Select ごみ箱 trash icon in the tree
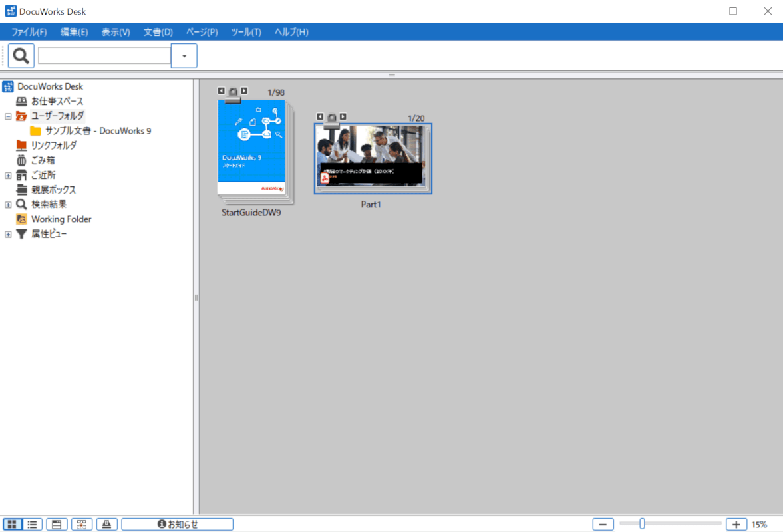783x532 pixels. coord(21,160)
